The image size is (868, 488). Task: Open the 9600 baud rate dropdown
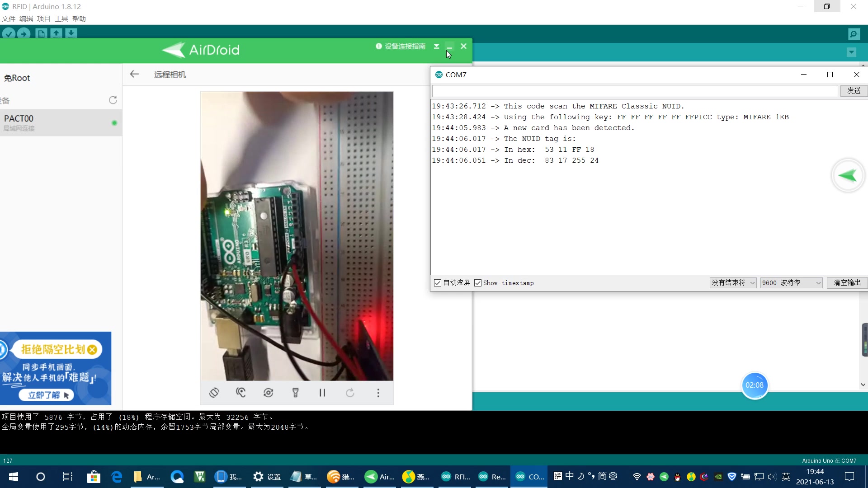coord(791,283)
